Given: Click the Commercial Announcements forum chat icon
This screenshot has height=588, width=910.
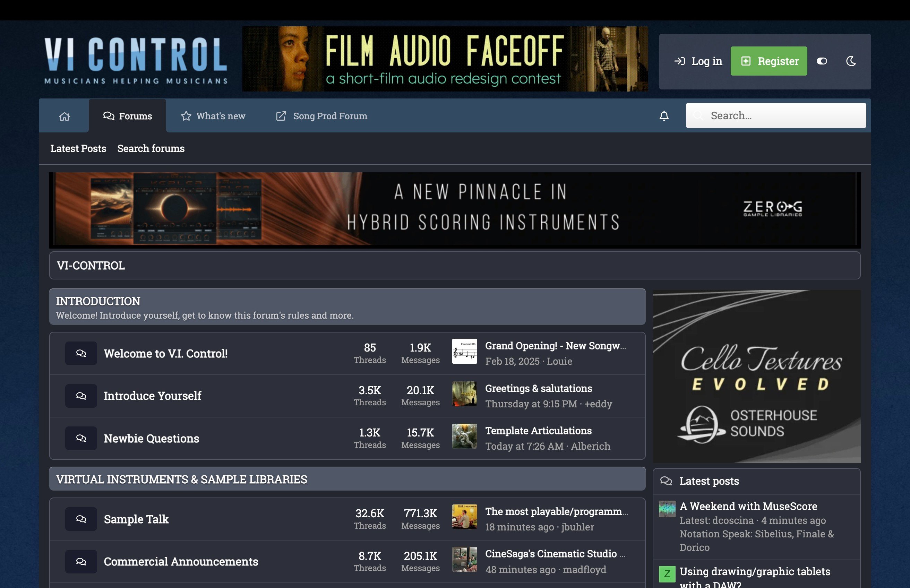Looking at the screenshot, I should coord(81,562).
